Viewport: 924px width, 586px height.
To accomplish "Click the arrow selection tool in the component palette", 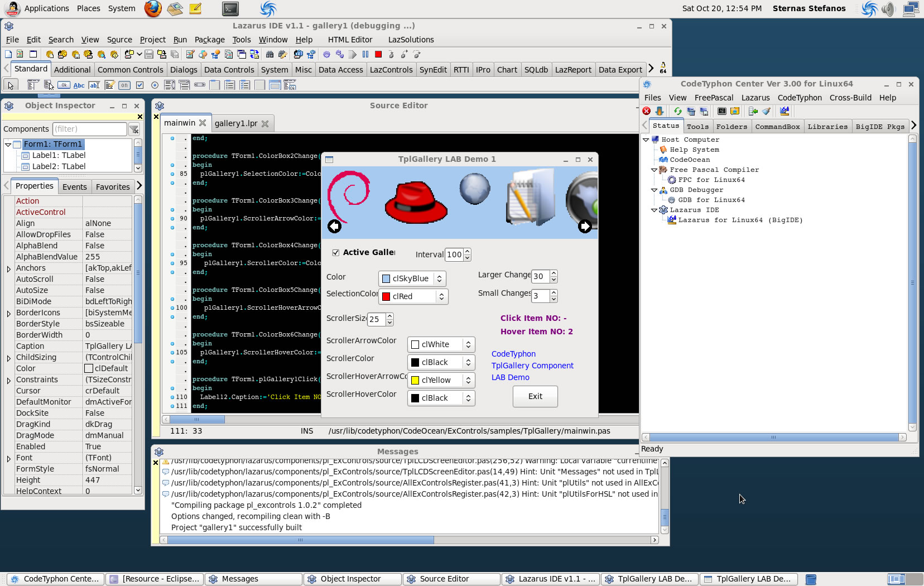I will [x=11, y=85].
